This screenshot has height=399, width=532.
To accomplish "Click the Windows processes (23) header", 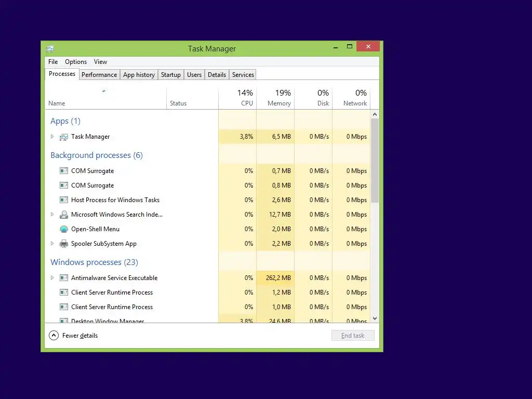I will (x=95, y=262).
